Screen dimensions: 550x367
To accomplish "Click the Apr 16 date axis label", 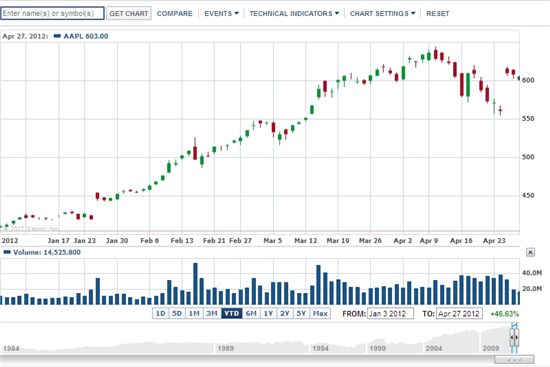I will pos(461,241).
